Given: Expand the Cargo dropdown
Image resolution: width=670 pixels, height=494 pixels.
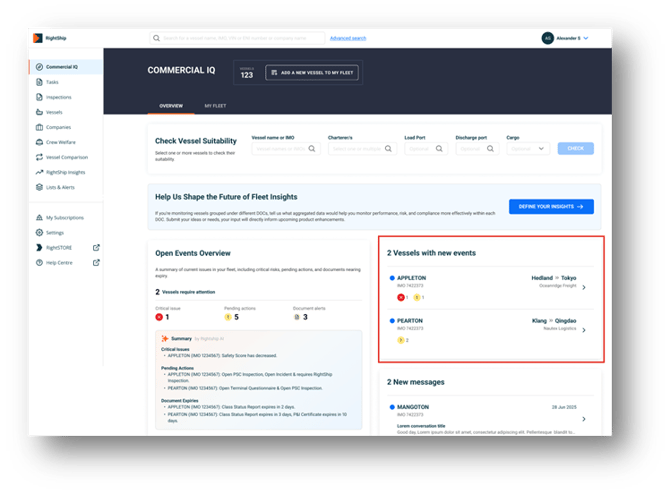Looking at the screenshot, I should point(528,148).
